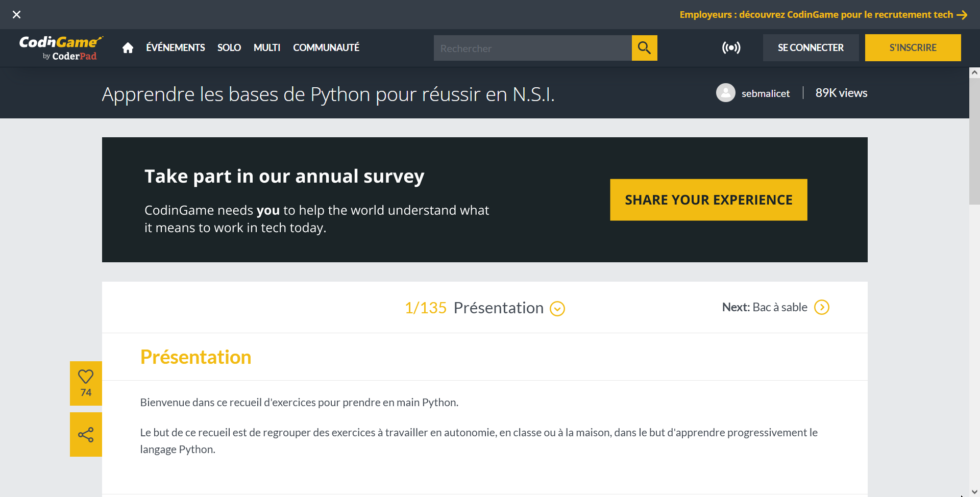Click SE CONNECTER button
The height and width of the screenshot is (497, 980).
[811, 47]
